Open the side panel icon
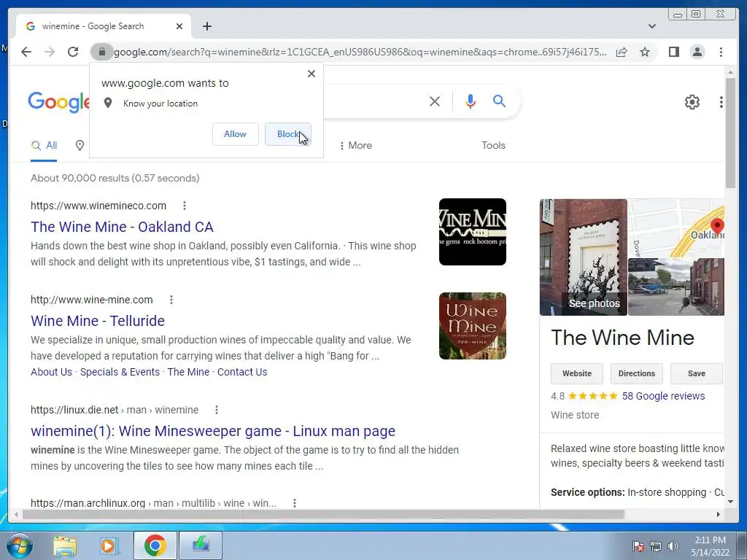The image size is (747, 560). (x=673, y=52)
